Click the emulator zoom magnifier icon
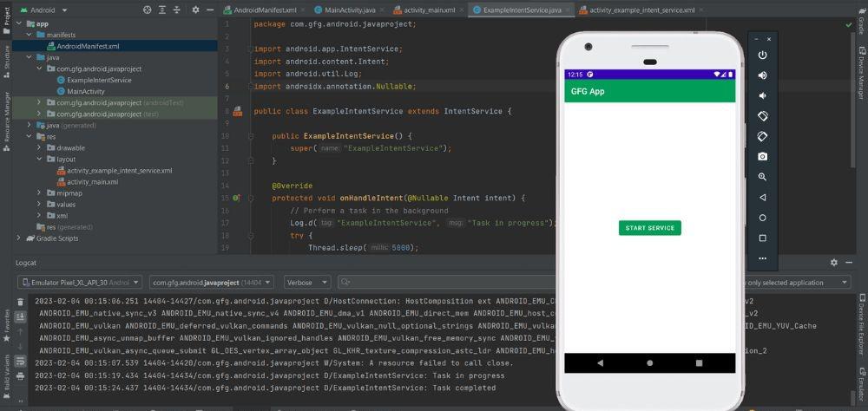The height and width of the screenshot is (411, 868). point(762,177)
